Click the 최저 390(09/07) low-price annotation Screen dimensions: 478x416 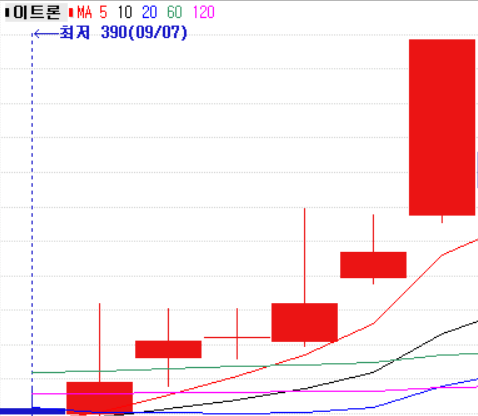point(123,33)
